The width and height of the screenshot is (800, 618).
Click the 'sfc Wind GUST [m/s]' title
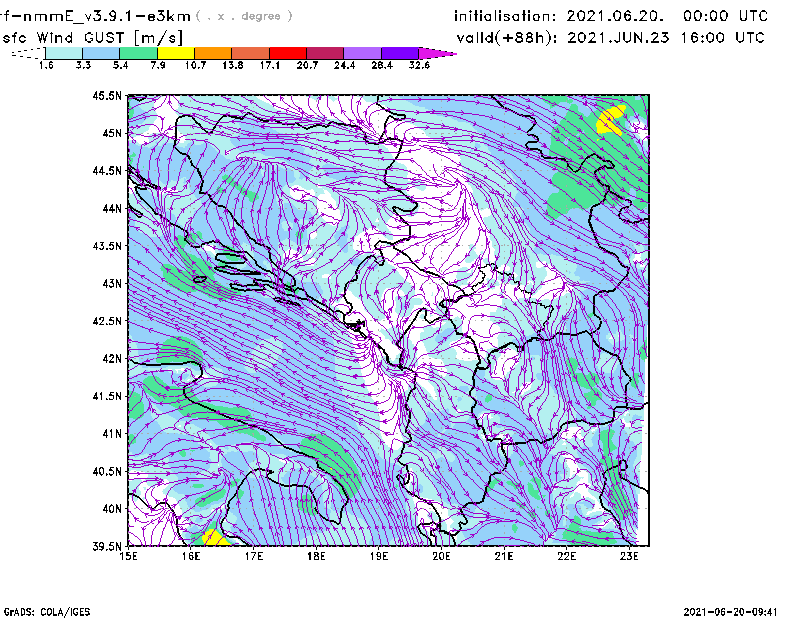pyautogui.click(x=74, y=37)
